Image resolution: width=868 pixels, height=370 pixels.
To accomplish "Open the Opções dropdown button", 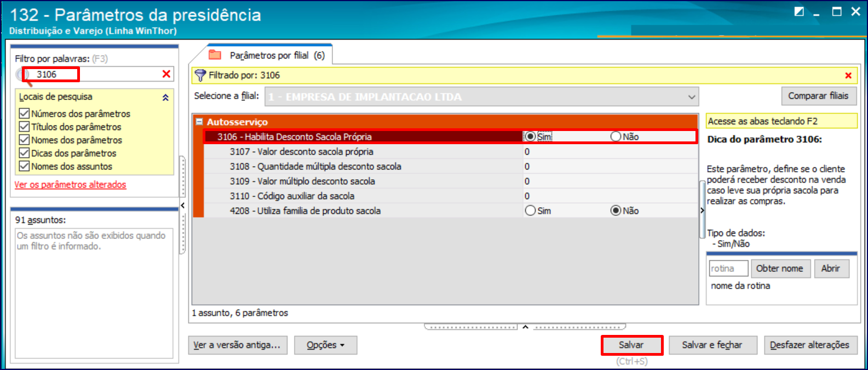I will 325,345.
